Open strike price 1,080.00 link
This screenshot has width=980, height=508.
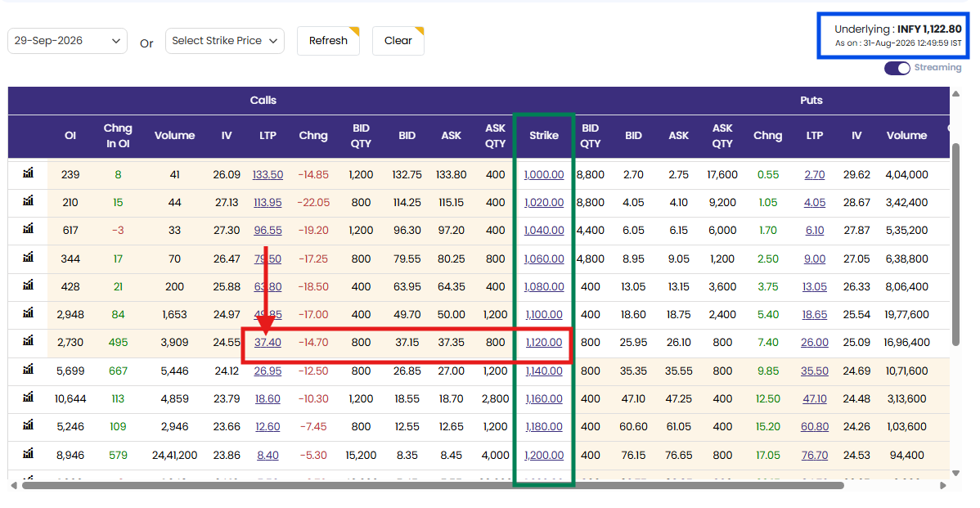coord(544,287)
